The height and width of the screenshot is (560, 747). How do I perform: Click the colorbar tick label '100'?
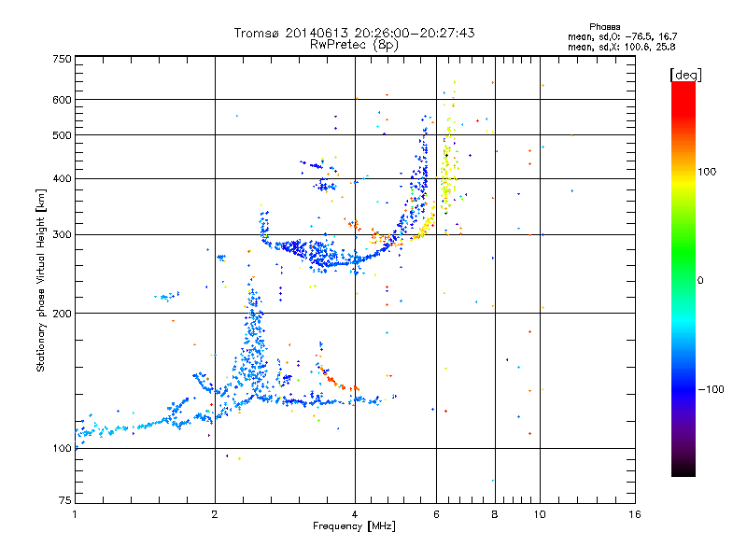click(707, 172)
